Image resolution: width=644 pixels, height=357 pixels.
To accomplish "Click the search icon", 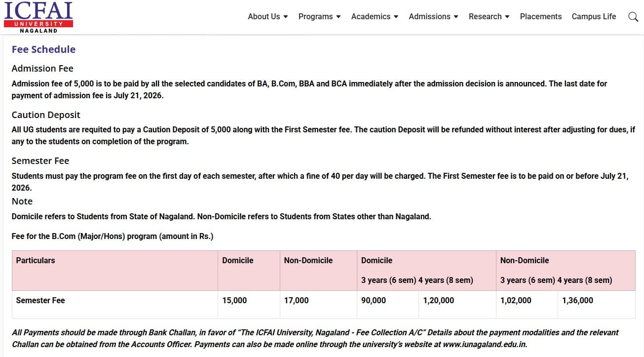I will coord(633,16).
